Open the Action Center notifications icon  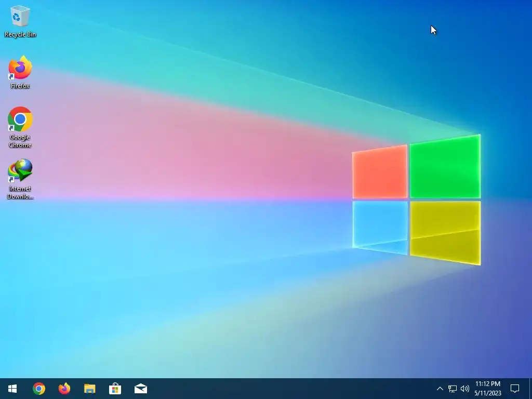pyautogui.click(x=515, y=389)
